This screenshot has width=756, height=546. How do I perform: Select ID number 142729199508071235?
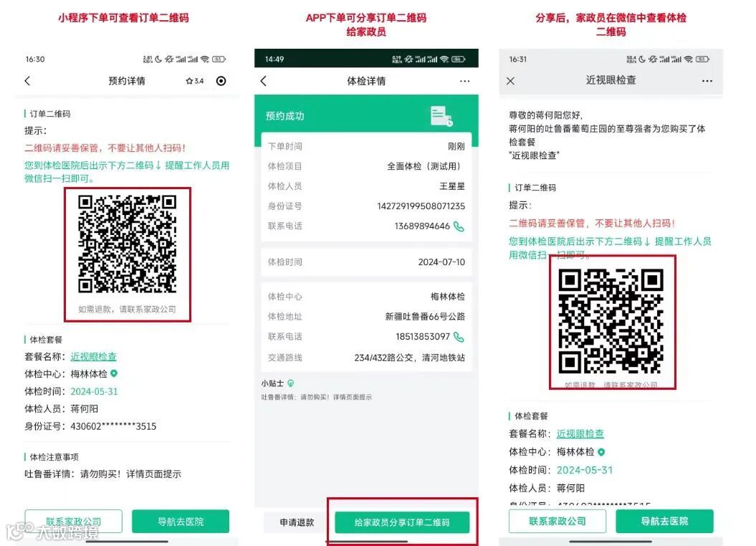point(421,206)
